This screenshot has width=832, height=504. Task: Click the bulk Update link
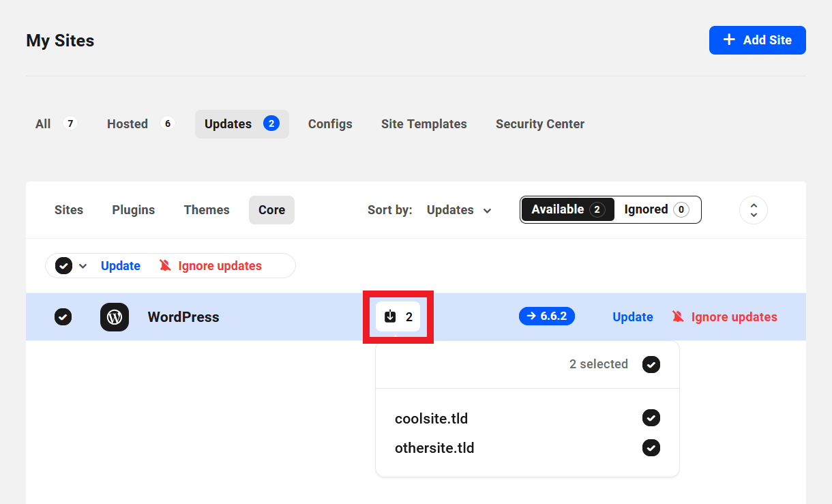tap(121, 266)
